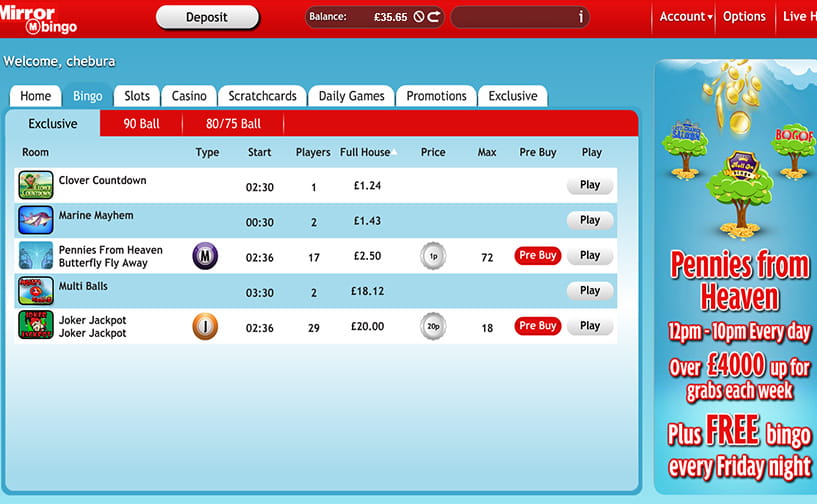Click the 03:30 start time
Image resolution: width=817 pixels, height=504 pixels.
259,293
